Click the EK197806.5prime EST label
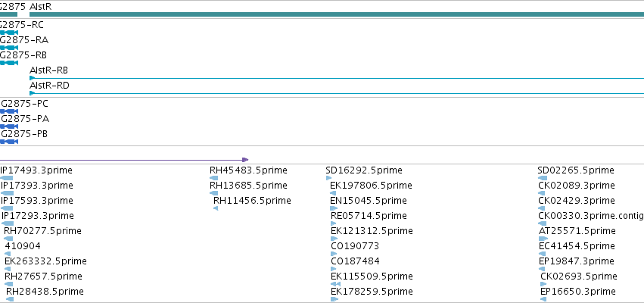The image size is (644, 303). pyautogui.click(x=371, y=186)
